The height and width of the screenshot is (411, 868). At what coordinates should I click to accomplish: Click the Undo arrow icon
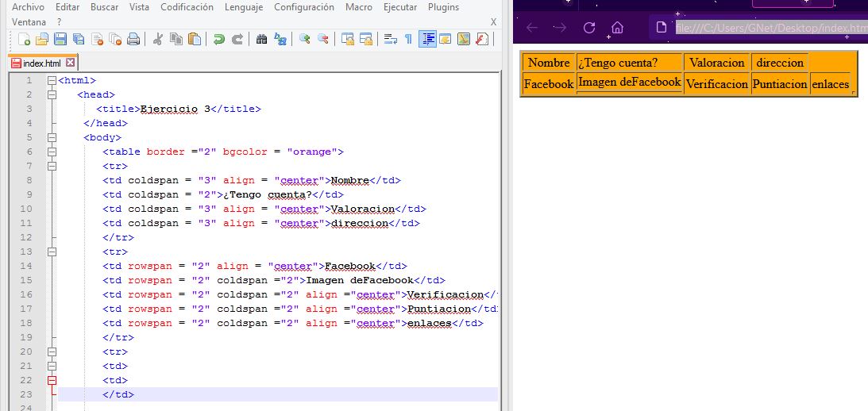click(x=218, y=39)
